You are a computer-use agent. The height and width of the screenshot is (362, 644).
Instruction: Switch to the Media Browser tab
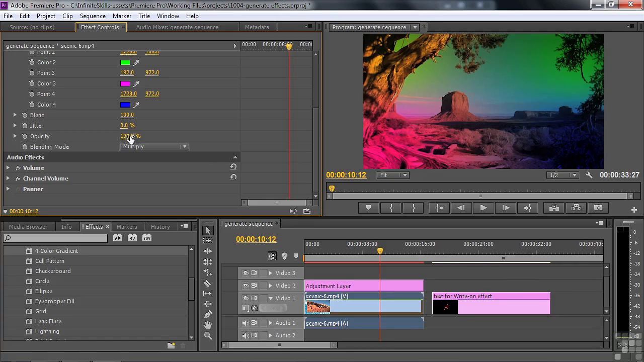point(28,227)
